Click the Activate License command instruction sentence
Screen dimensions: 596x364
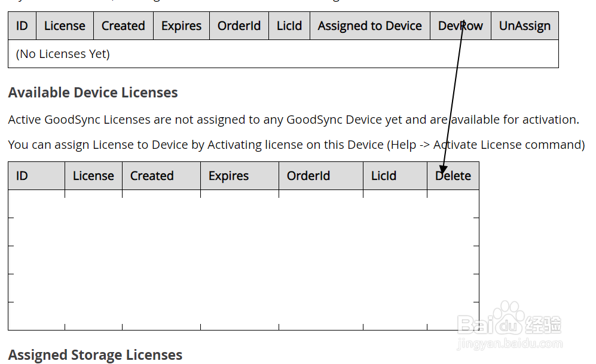point(297,145)
